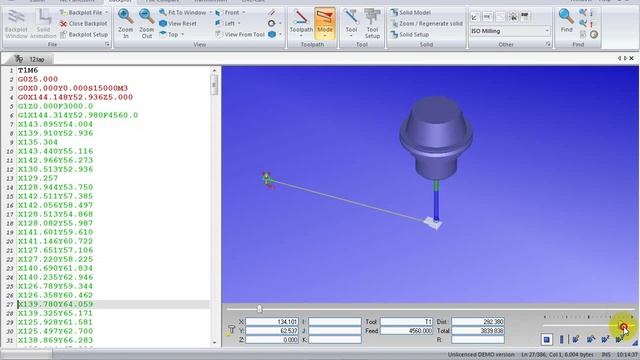The image size is (640, 360).
Task: Switch to the Top view
Action: [x=169, y=35]
